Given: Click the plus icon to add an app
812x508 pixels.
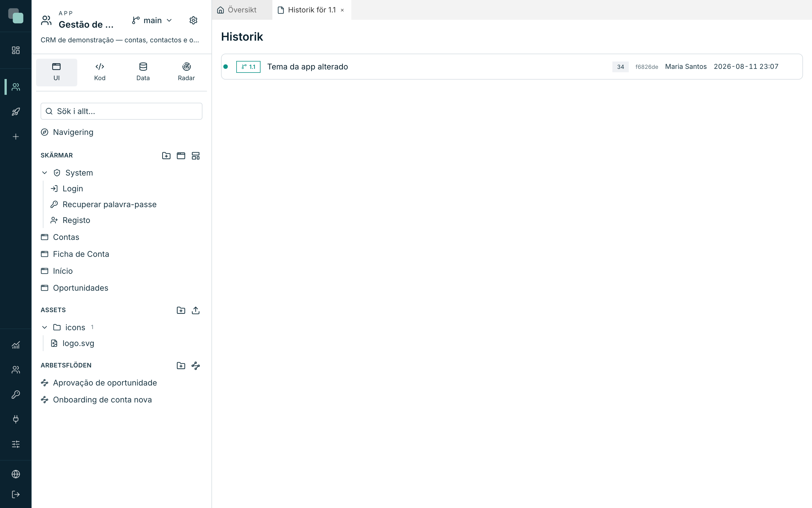Looking at the screenshot, I should 16,137.
